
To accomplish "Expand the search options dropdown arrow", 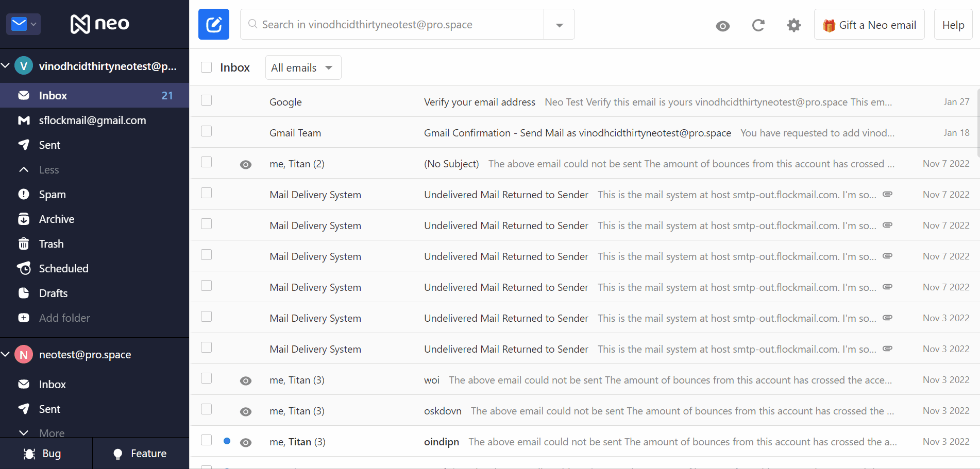I will [559, 24].
